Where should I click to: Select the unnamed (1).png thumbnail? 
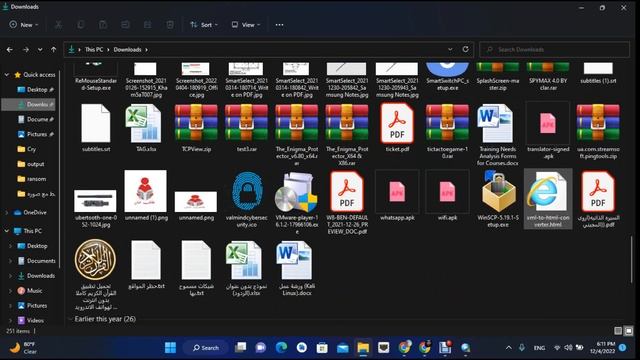[146, 196]
